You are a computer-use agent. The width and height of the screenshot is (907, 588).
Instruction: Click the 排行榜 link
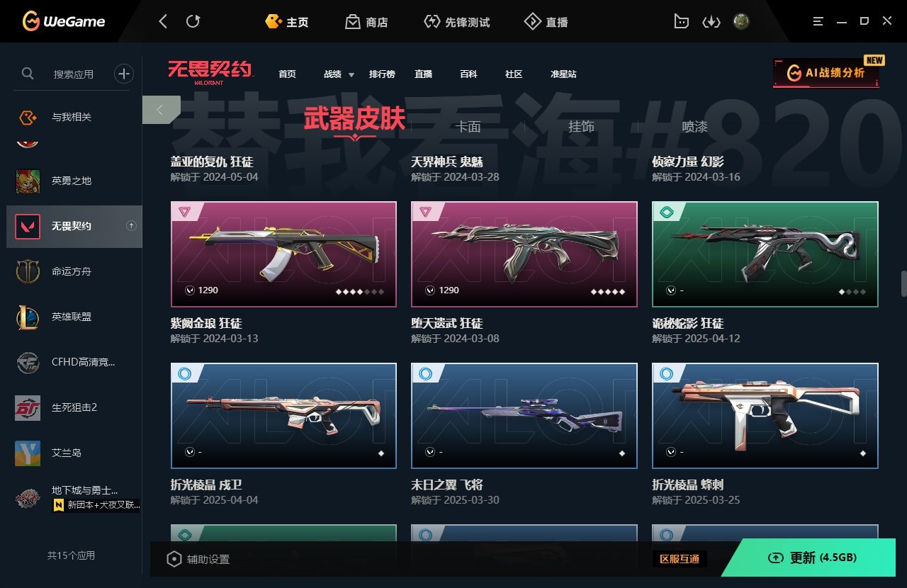coord(382,74)
